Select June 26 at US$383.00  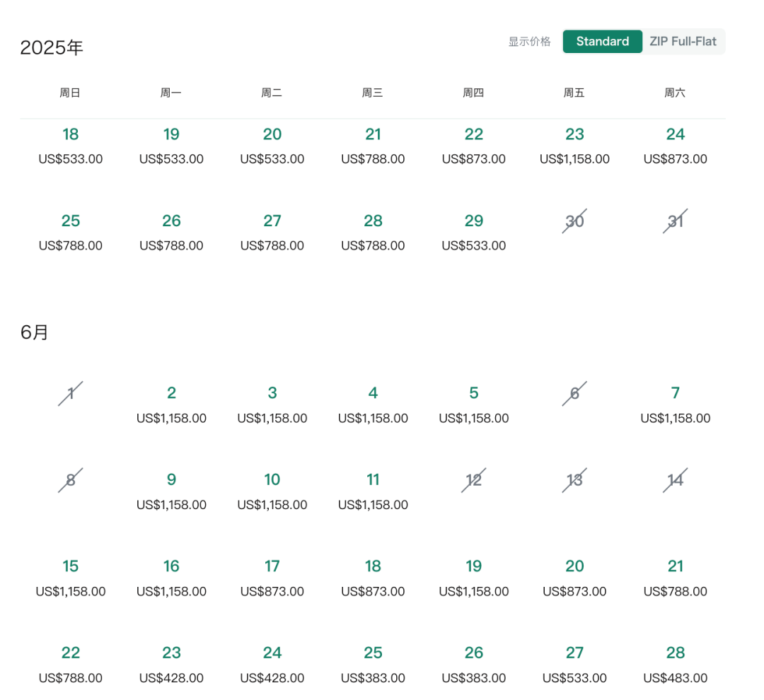474,665
